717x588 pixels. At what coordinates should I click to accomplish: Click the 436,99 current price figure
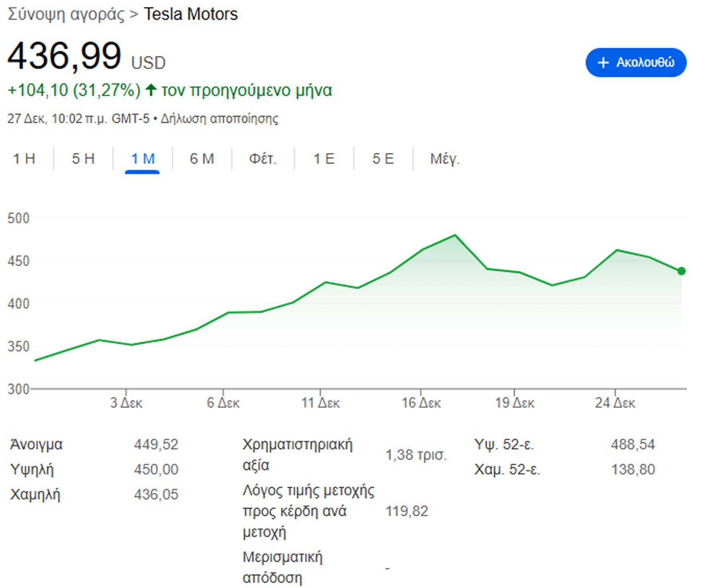(65, 56)
